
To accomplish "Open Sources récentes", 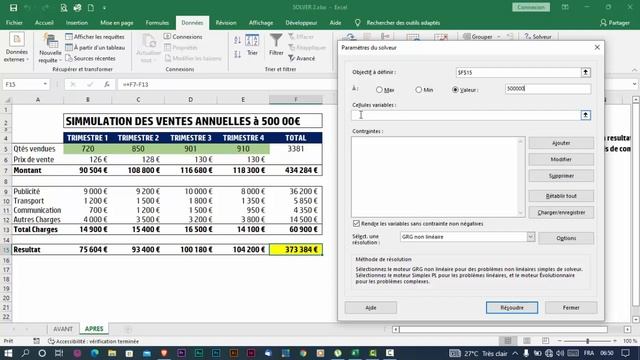I will pos(90,58).
